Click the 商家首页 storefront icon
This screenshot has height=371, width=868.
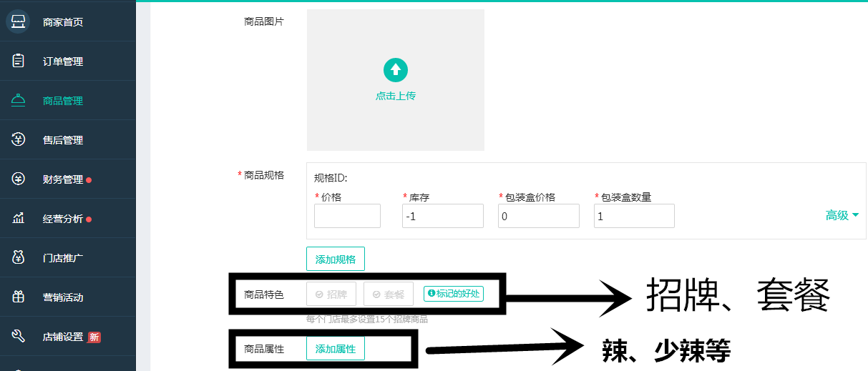click(18, 21)
